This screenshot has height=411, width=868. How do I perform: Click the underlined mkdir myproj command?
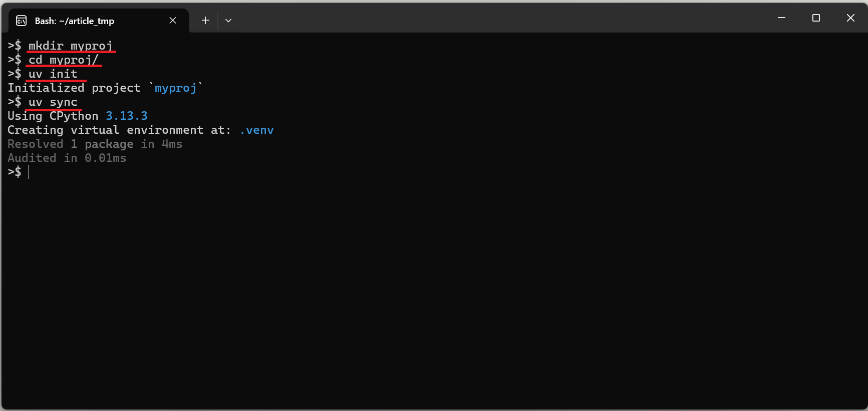tap(70, 46)
